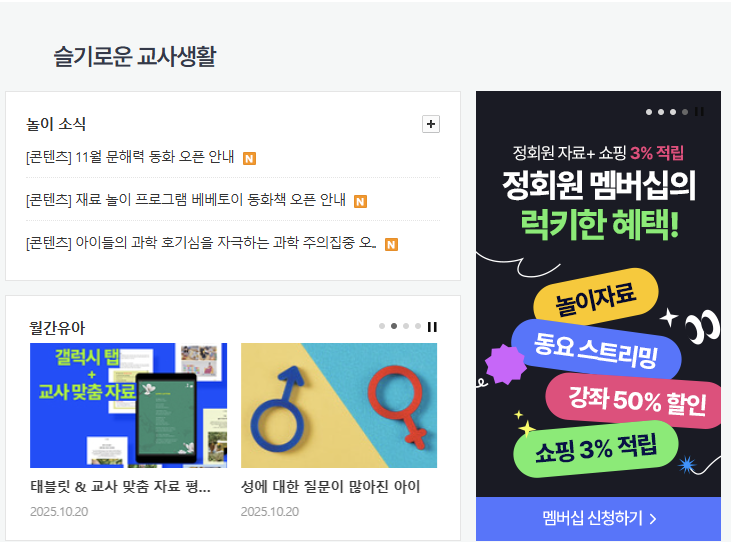Click 태블릿 & 교사 맞춤 자료 article title
Image resolution: width=731 pixels, height=542 pixels.
tap(120, 487)
